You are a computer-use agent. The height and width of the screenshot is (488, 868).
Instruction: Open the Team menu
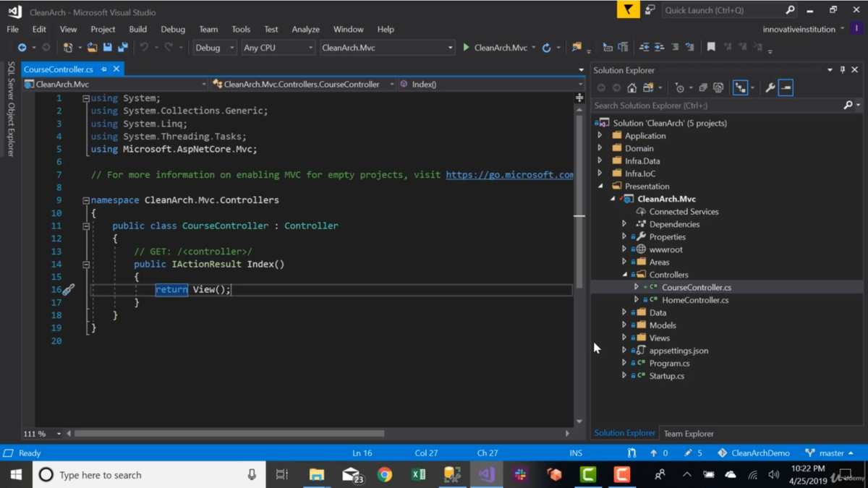click(208, 30)
